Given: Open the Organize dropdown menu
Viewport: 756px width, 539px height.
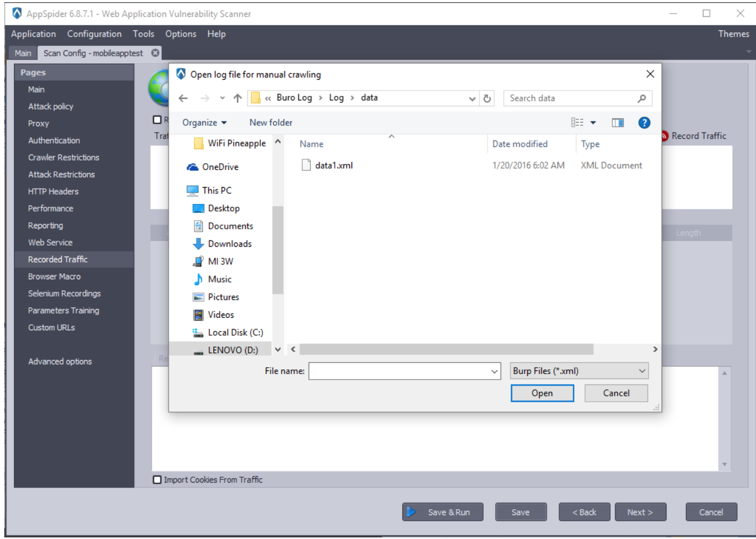Looking at the screenshot, I should click(x=204, y=123).
